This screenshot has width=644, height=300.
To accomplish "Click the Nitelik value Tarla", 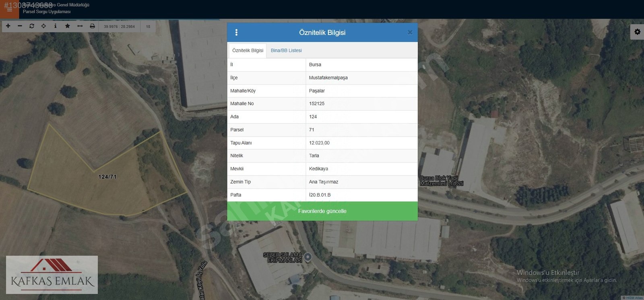I will point(314,156).
